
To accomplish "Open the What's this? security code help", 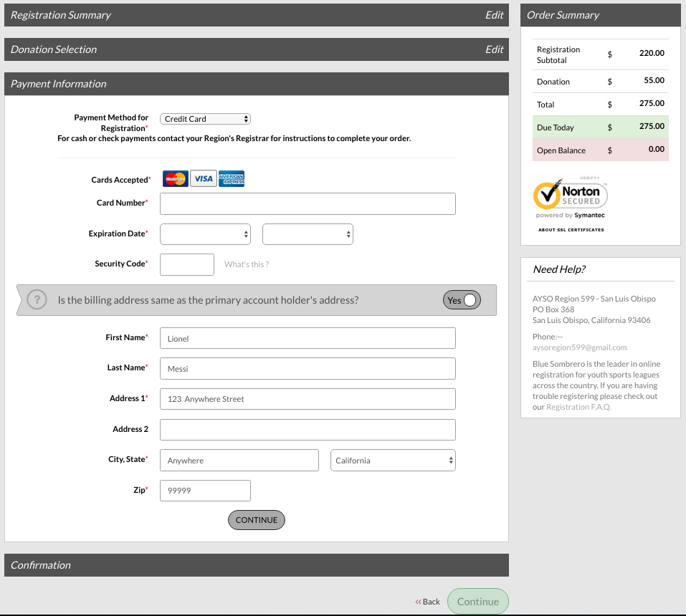I will click(247, 264).
